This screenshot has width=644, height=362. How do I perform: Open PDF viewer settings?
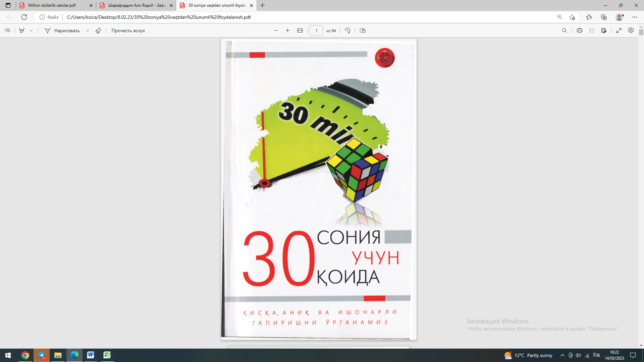(x=631, y=31)
